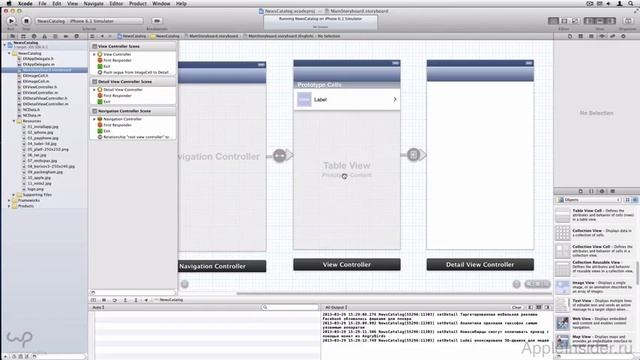
Task: Select Web View in Object library
Action: click(x=595, y=322)
